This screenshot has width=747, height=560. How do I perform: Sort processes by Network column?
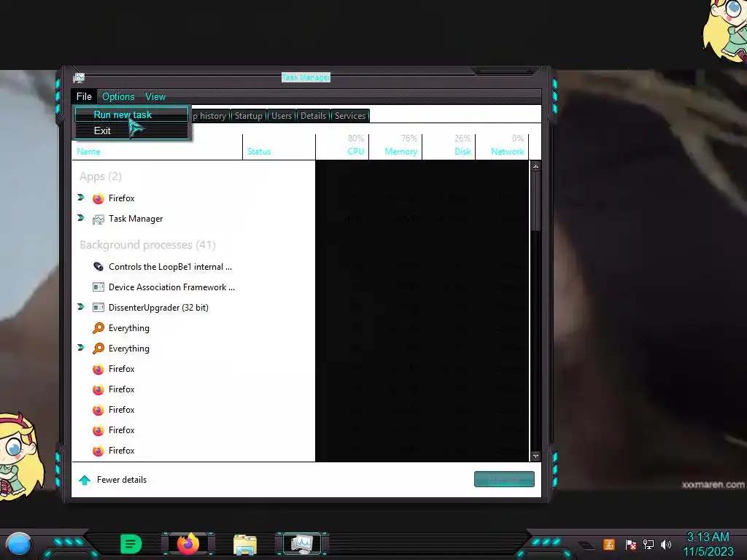502,147
